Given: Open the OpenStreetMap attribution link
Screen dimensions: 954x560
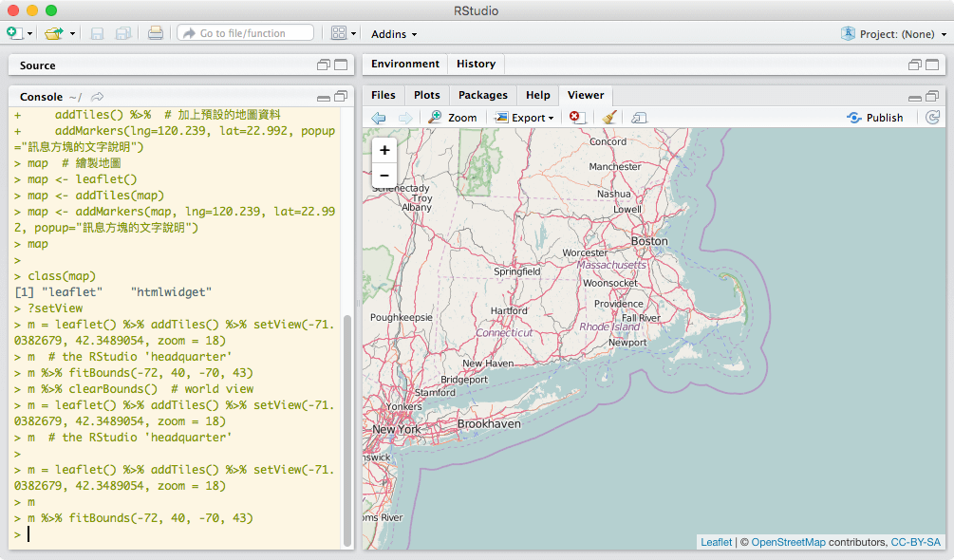Looking at the screenshot, I should pos(788,542).
